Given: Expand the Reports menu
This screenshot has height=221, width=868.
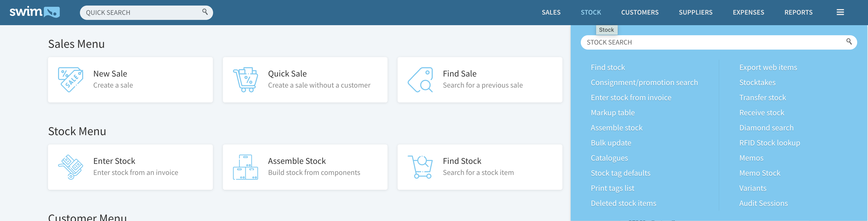Looking at the screenshot, I should tap(798, 13).
